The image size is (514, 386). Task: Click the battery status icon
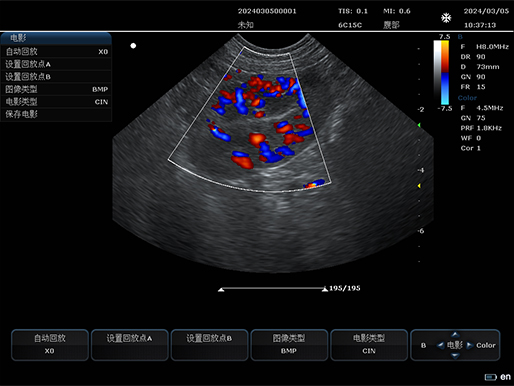click(490, 377)
